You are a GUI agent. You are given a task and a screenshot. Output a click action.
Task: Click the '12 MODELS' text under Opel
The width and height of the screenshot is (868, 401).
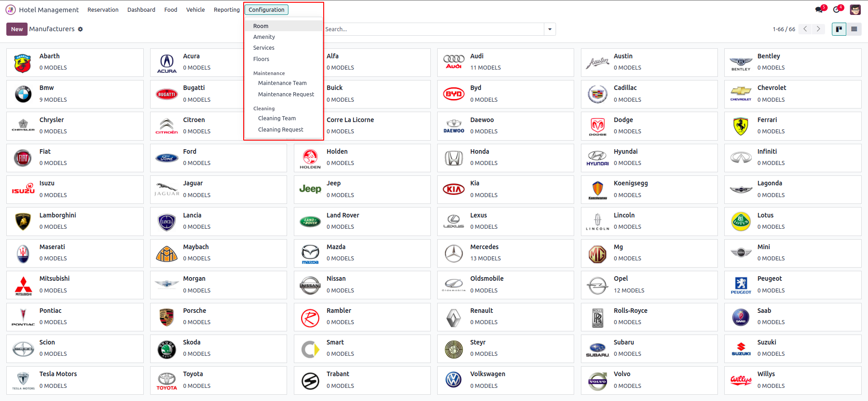629,291
